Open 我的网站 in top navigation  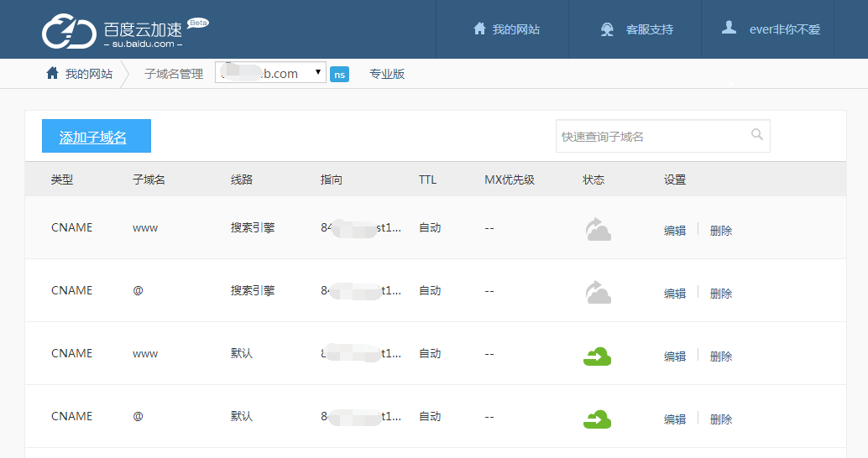pyautogui.click(x=506, y=29)
